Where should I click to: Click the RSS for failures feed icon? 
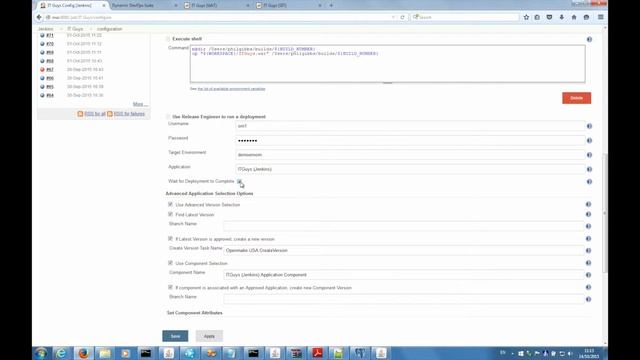click(x=110, y=114)
